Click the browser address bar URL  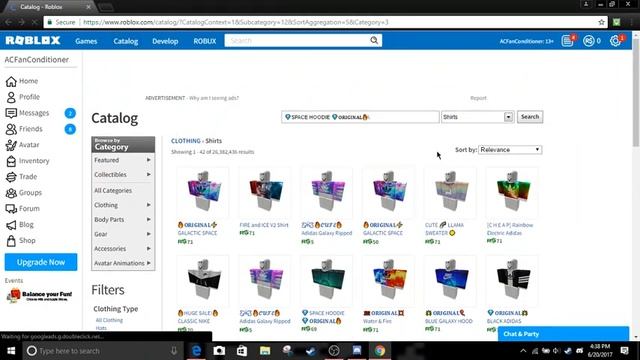236,22
